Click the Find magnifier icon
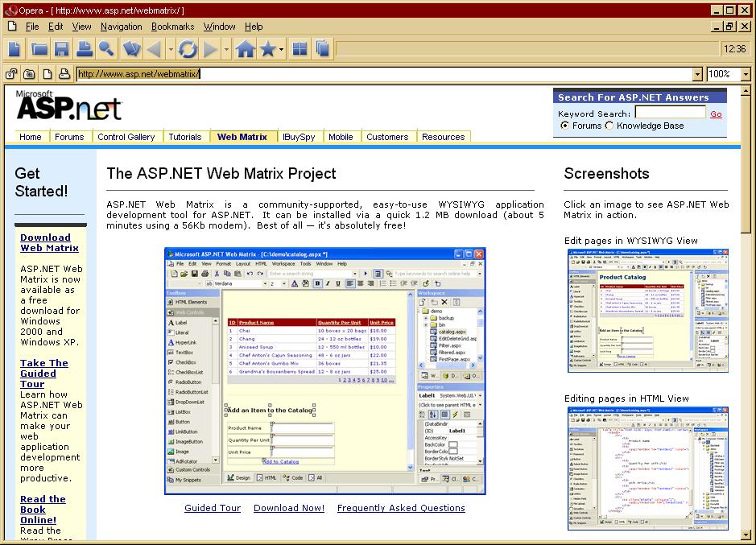Image resolution: width=756 pixels, height=545 pixels. coord(106,49)
